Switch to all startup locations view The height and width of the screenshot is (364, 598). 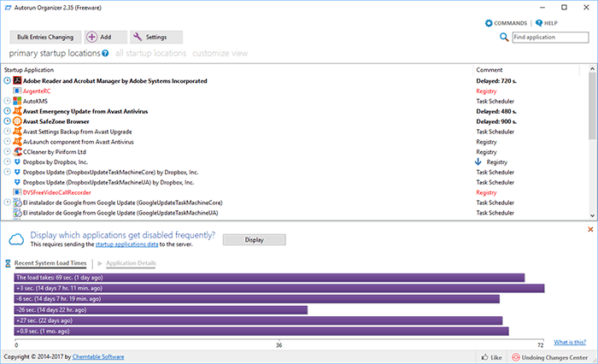(150, 54)
